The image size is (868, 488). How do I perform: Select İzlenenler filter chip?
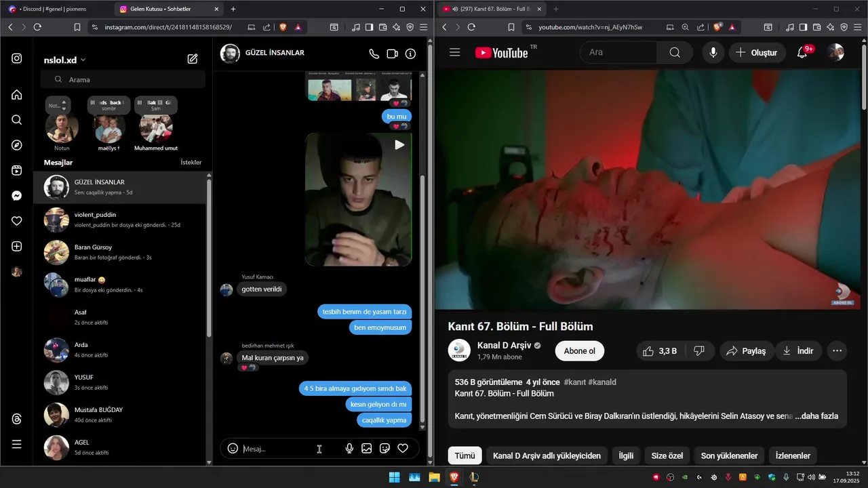(x=793, y=455)
